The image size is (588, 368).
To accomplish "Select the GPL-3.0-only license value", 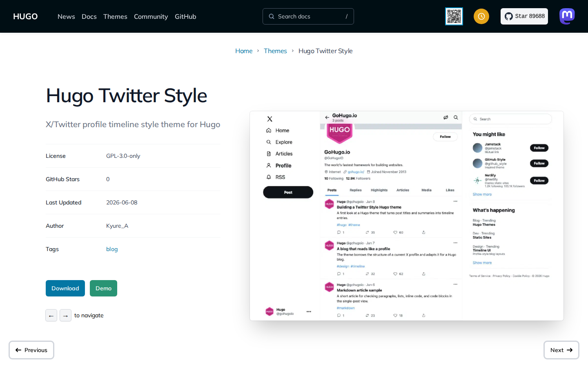I will point(123,156).
